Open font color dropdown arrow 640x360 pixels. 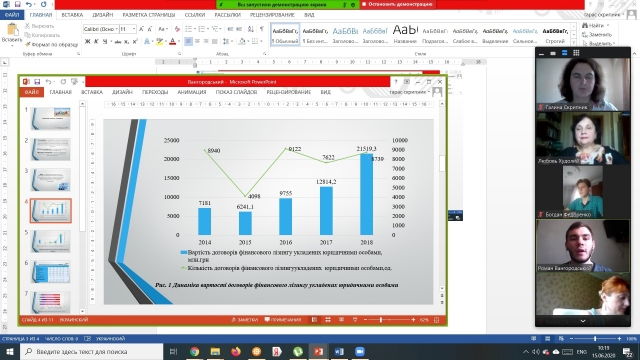click(179, 41)
